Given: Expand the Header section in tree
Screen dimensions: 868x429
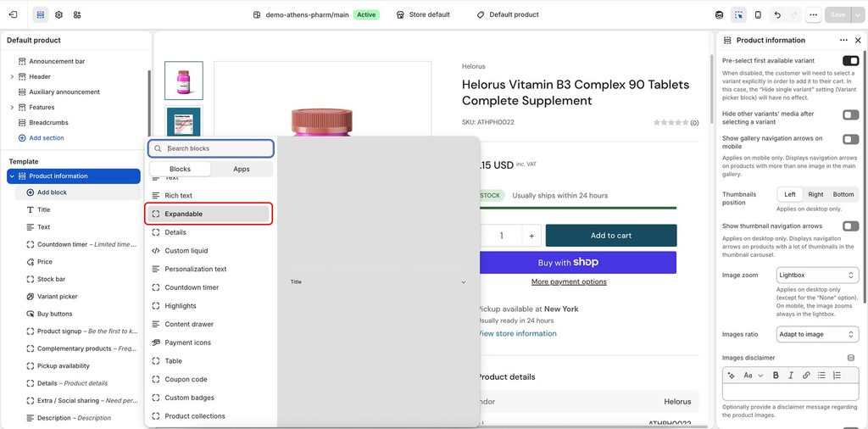Looking at the screenshot, I should coord(12,77).
